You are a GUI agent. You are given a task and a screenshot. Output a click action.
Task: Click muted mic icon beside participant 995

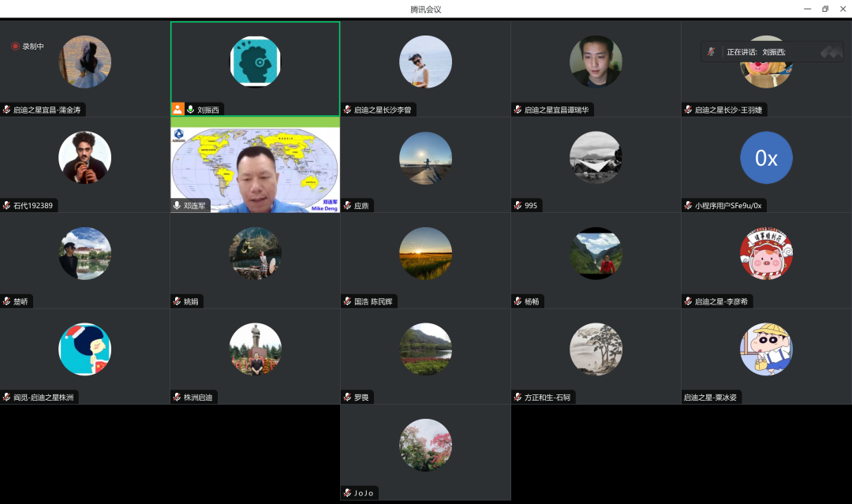click(x=518, y=206)
